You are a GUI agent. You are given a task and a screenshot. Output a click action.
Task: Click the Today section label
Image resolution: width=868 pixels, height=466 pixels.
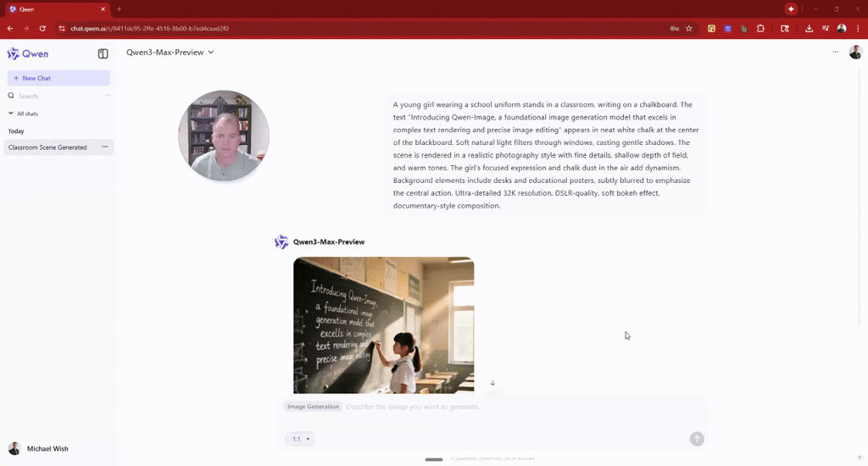tap(16, 131)
